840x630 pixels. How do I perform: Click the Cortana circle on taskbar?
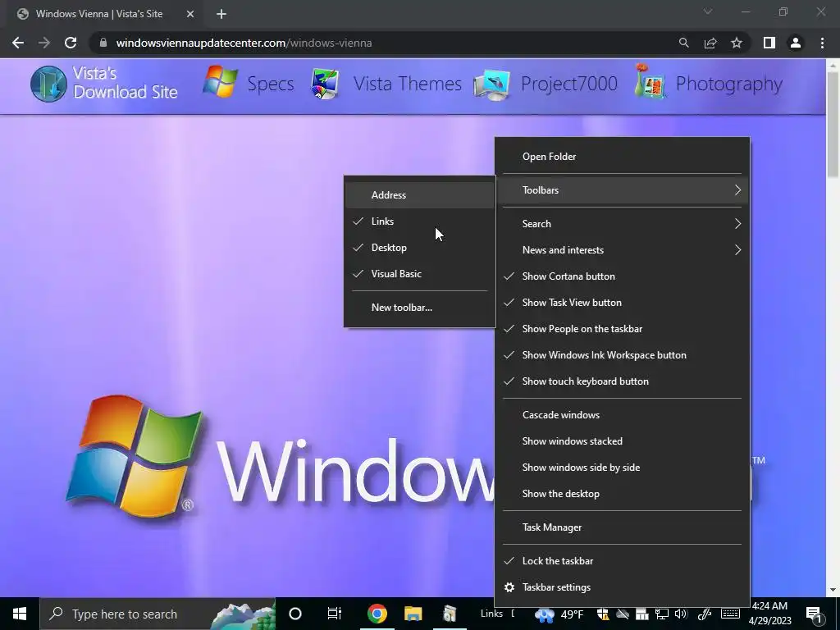coord(295,614)
